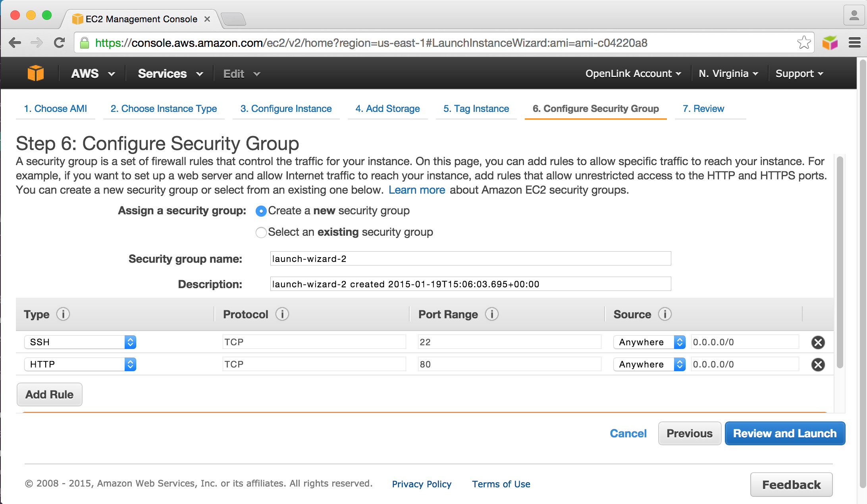Bookmark page with the star icon
The width and height of the screenshot is (867, 504).
tap(803, 42)
